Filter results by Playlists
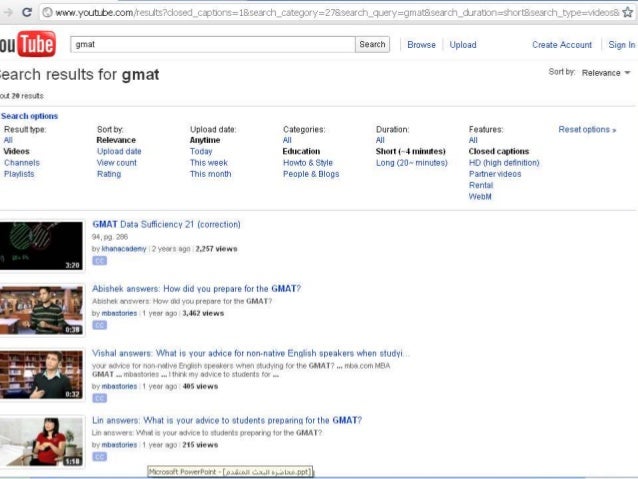This screenshot has height=479, width=638. [19, 174]
